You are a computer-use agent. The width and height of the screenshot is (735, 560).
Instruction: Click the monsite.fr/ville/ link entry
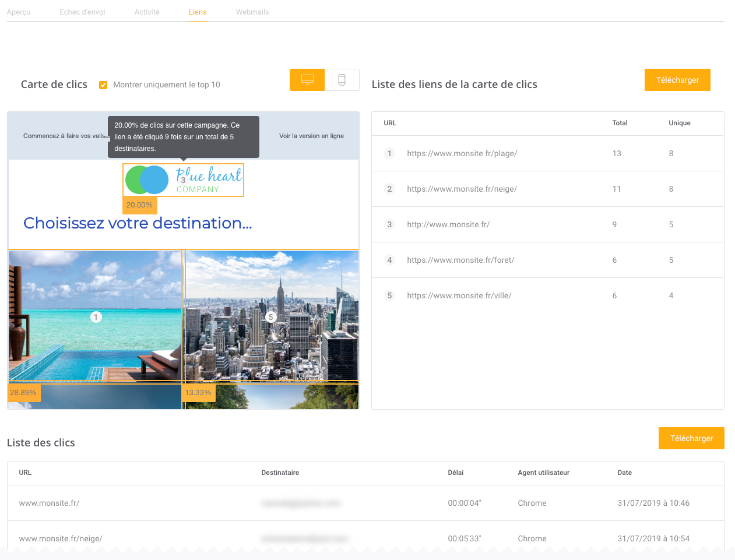(x=459, y=295)
